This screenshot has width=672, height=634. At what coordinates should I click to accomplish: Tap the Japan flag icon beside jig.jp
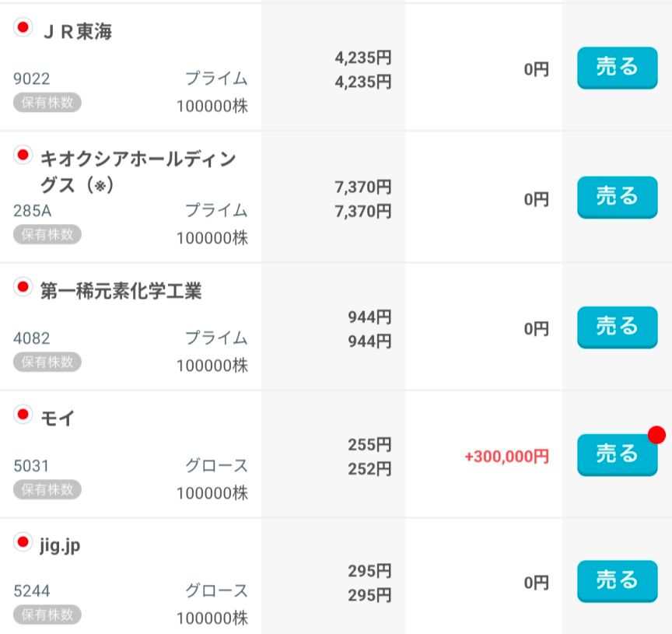(23, 543)
